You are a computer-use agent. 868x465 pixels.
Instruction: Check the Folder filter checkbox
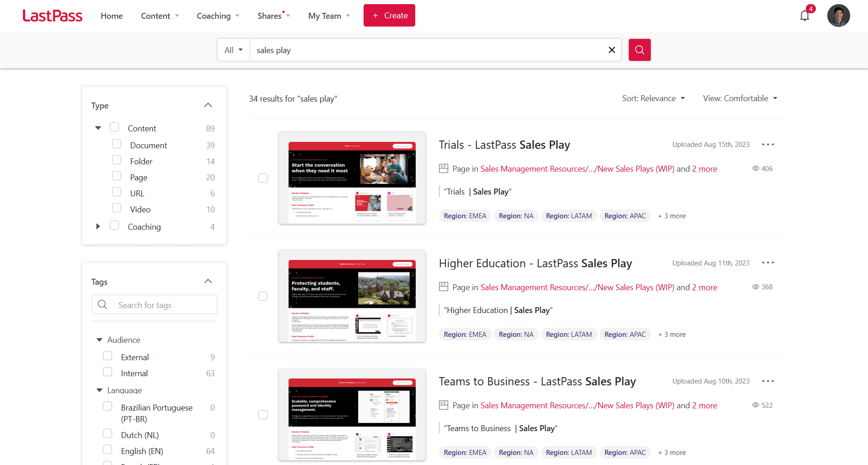coord(117,160)
